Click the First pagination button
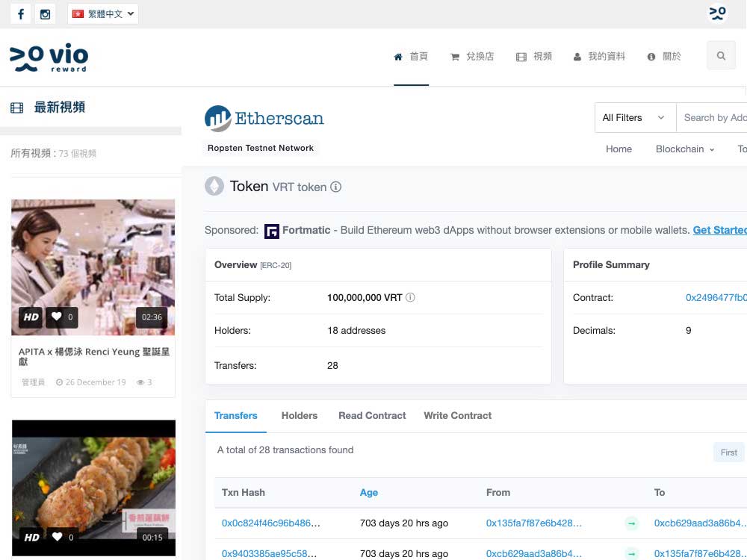 (729, 452)
